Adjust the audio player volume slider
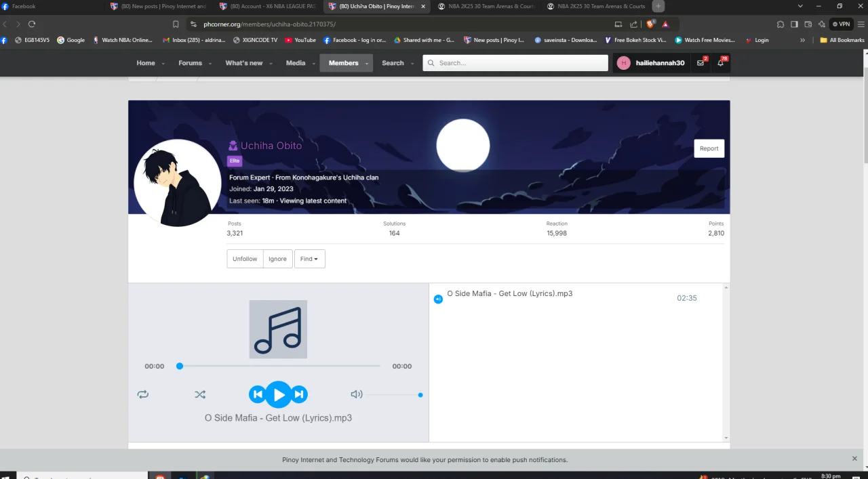The image size is (868, 479). [395, 394]
